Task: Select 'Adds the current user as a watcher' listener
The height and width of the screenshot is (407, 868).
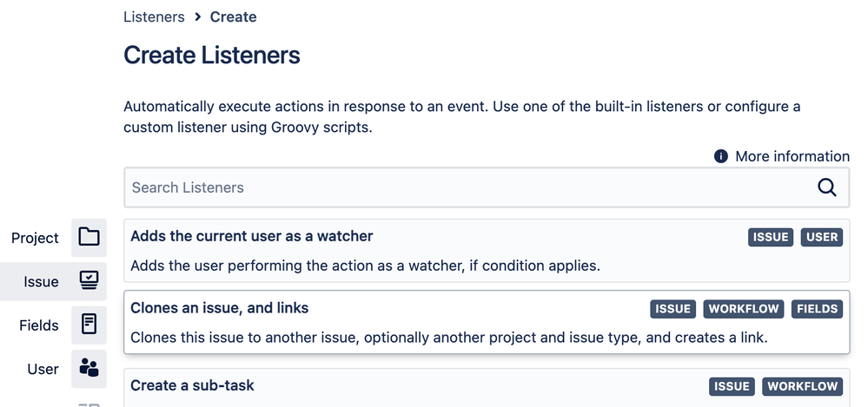Action: [x=252, y=236]
